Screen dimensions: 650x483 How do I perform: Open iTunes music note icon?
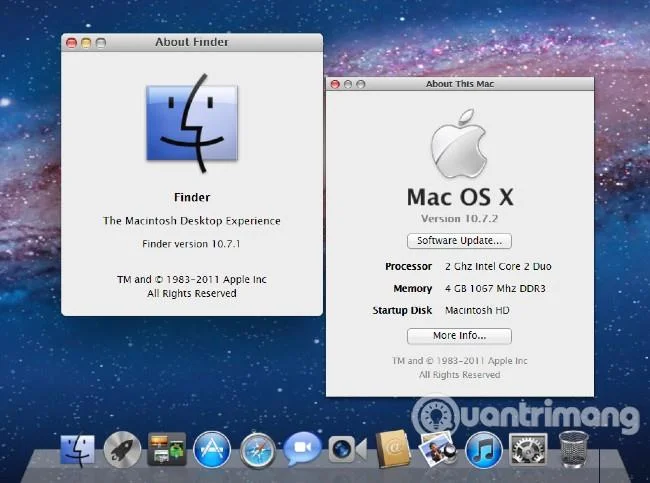pyautogui.click(x=483, y=450)
